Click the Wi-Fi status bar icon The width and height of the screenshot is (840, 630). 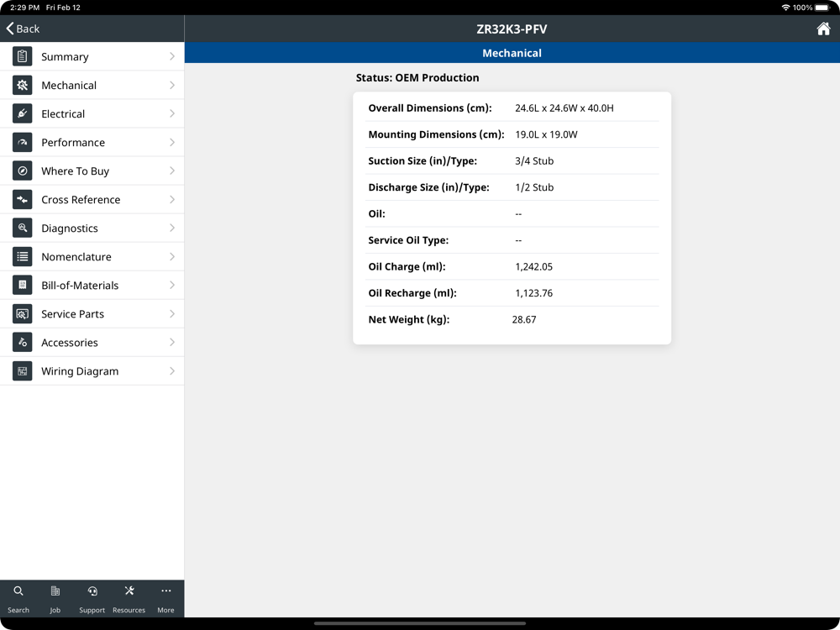[785, 8]
